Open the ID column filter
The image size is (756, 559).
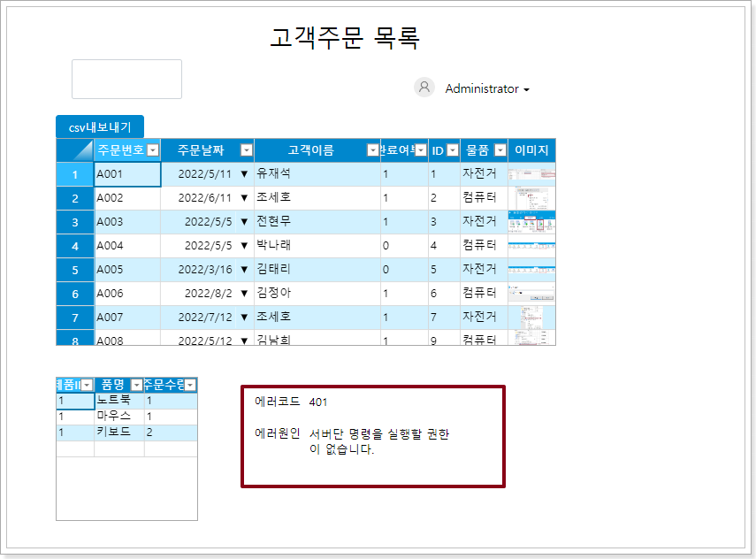point(452,150)
